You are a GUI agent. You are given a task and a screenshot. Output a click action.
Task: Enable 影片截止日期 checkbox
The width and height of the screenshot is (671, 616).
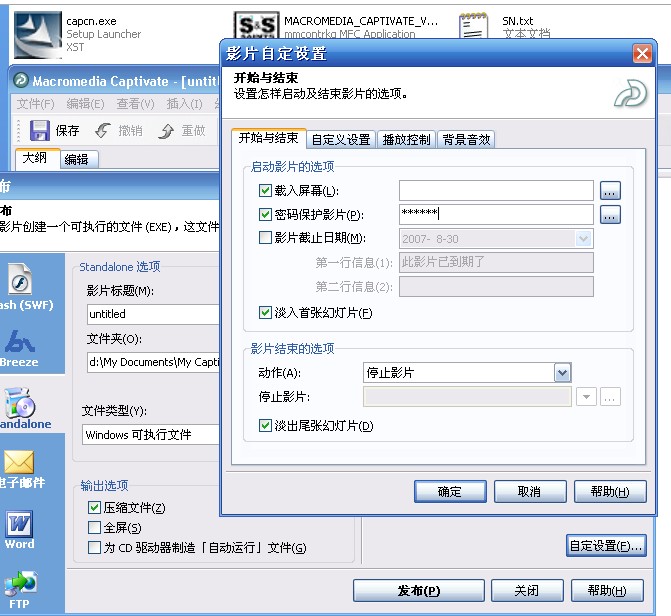point(265,238)
